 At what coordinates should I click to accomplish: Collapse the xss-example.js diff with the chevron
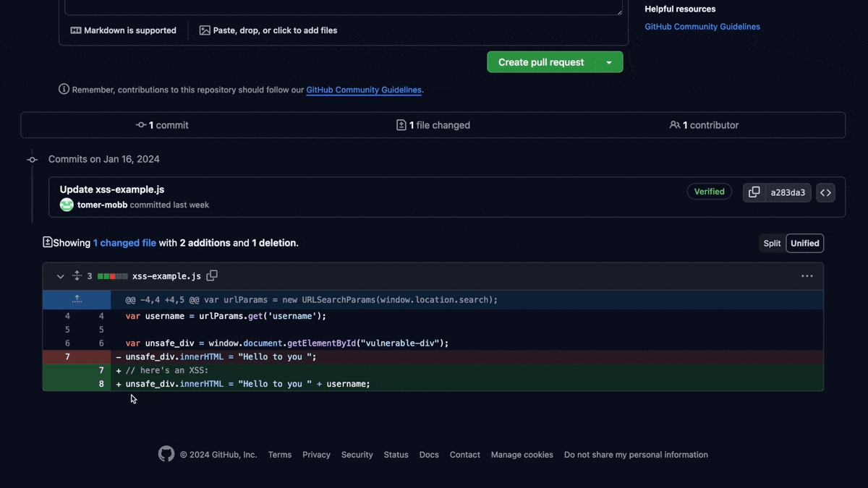coord(61,276)
